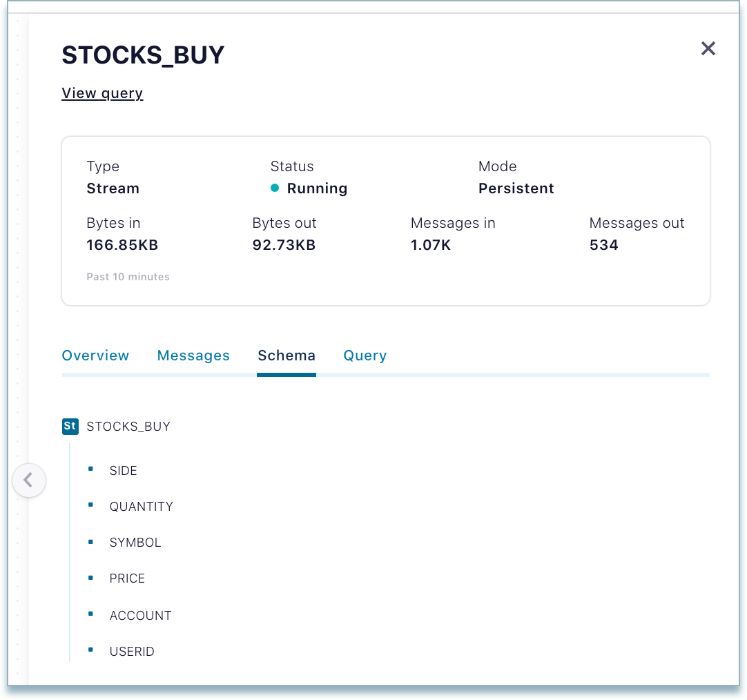
Task: Close the STOCKS_BUY details panel
Action: point(708,48)
